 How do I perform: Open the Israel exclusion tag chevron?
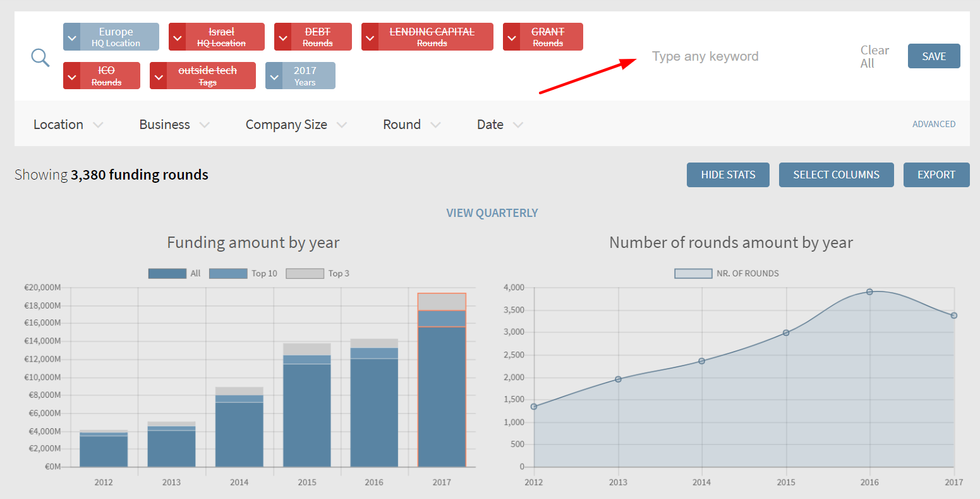coord(178,37)
